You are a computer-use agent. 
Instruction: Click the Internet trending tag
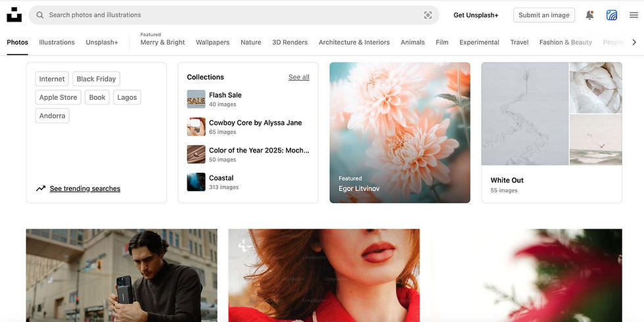[x=52, y=79]
